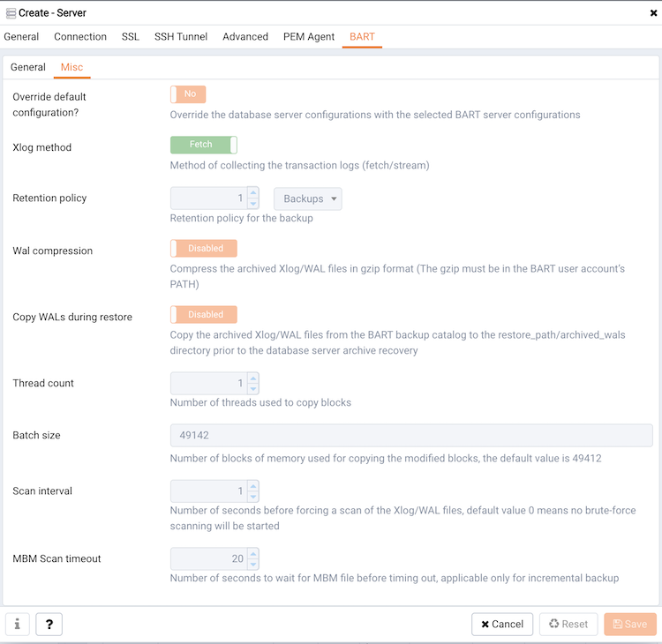662x644 pixels.
Task: Increase Retention policy value with up arrow
Action: click(253, 192)
